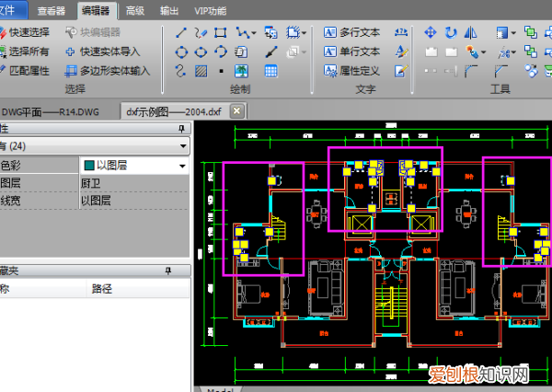The width and height of the screenshot is (552, 392).
Task: Click the 属性定义 button
Action: pos(351,71)
